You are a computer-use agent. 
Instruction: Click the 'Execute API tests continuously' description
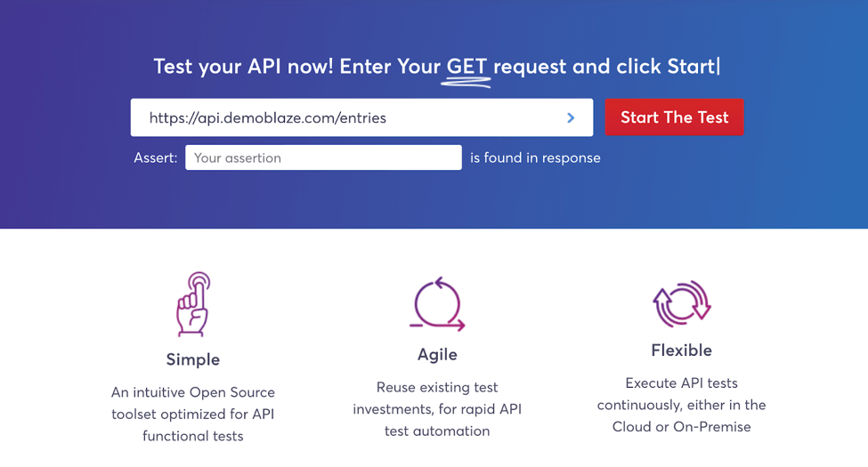pos(681,405)
